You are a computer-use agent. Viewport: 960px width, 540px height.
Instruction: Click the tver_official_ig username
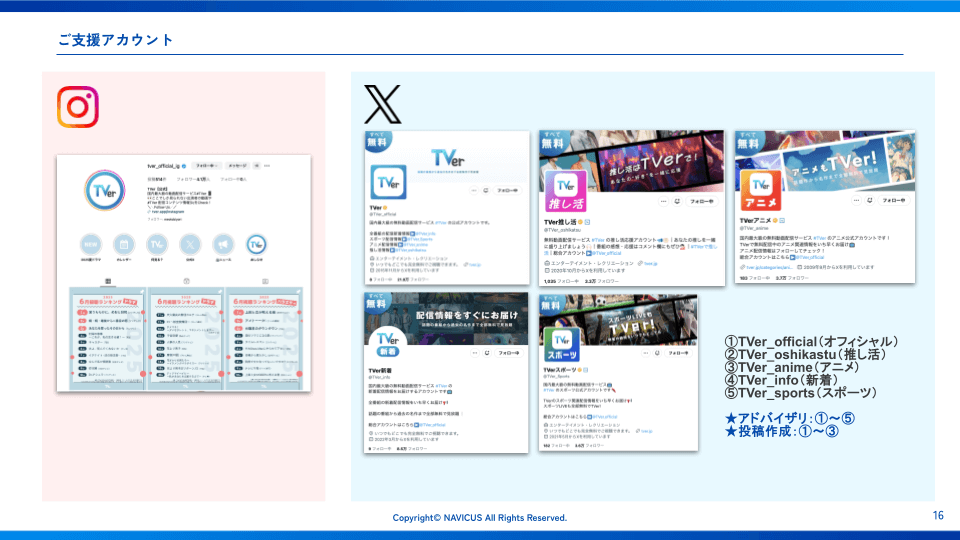(x=163, y=166)
